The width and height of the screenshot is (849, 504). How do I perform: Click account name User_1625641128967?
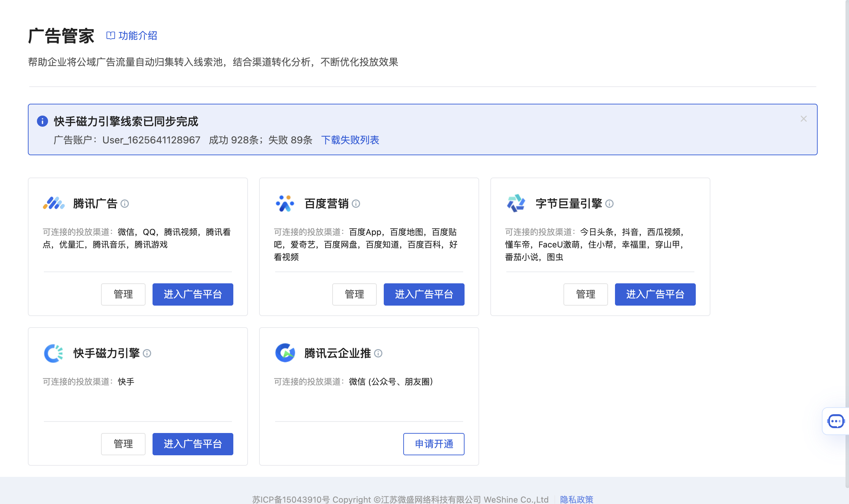coord(151,140)
